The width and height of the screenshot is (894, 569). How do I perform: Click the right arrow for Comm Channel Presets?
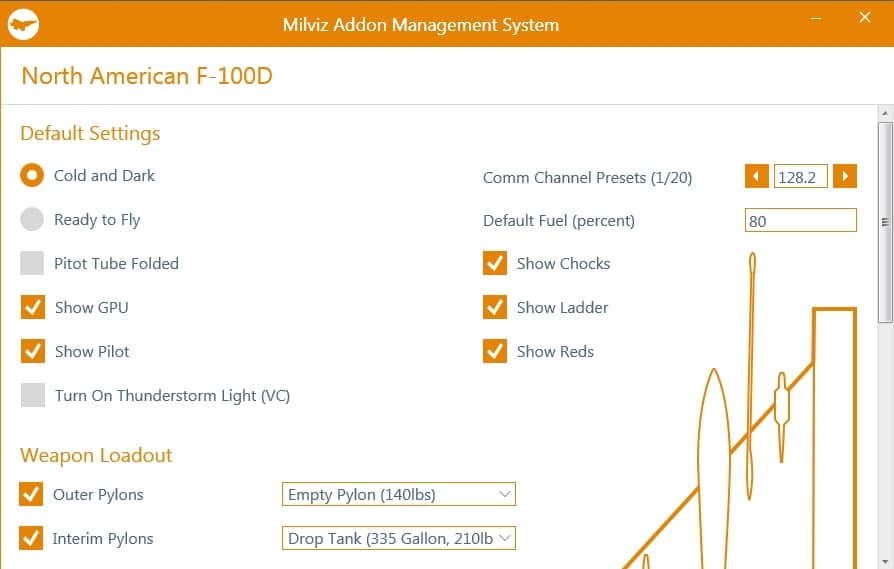coord(845,177)
